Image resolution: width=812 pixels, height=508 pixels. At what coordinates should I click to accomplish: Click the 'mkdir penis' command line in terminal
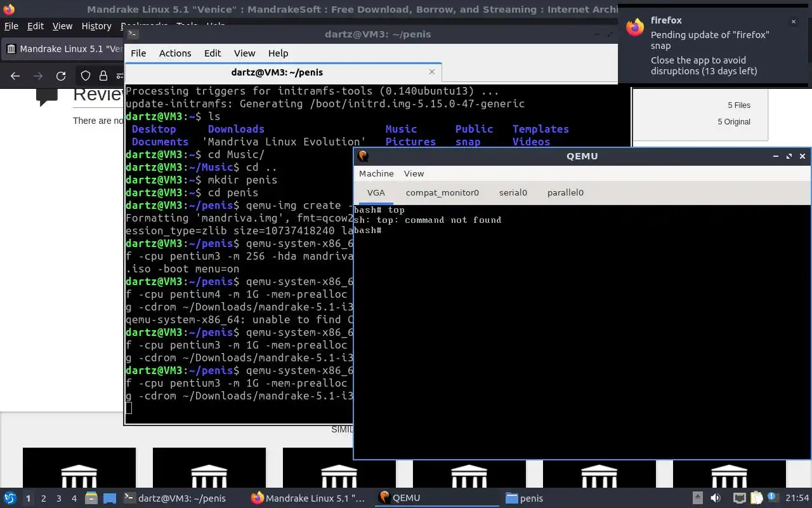click(202, 180)
